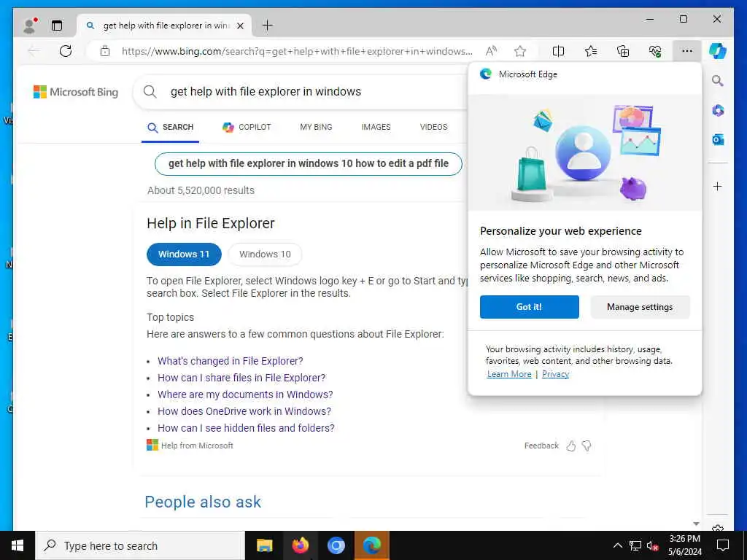
Task: Open Browser essentials heart icon
Action: point(655,51)
